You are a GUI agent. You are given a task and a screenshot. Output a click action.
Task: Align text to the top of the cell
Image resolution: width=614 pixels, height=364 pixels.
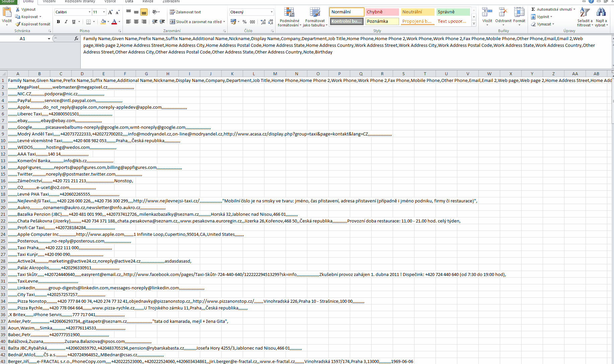pos(129,12)
